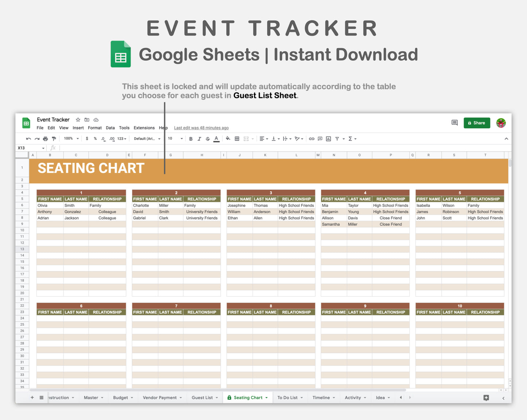Screen dimensions: 527x420
Task: Open comment history via the comment icon
Action: (454, 123)
